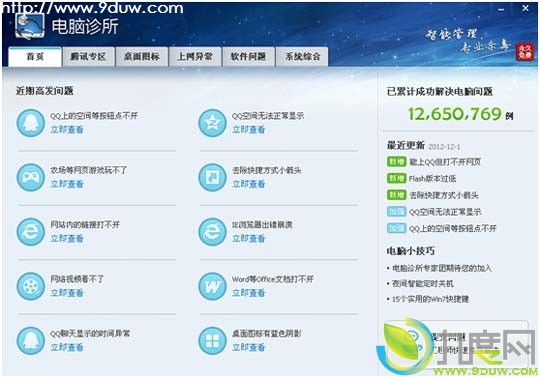Go to the 系统综合 tab

(x=302, y=56)
